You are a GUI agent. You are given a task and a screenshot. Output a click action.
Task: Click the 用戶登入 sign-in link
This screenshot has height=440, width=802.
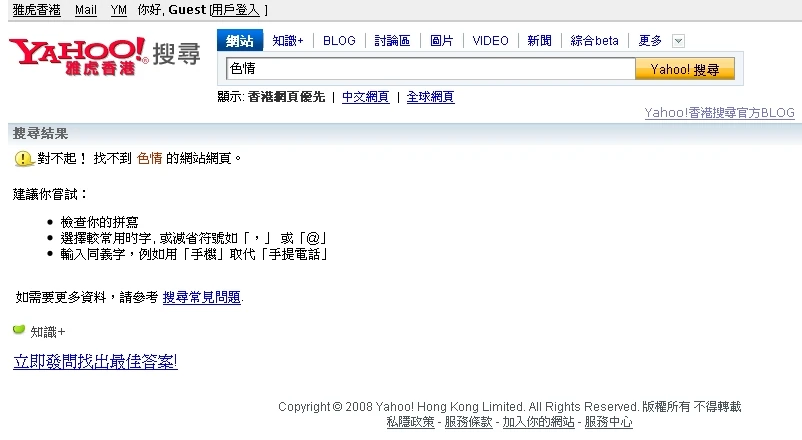point(236,10)
